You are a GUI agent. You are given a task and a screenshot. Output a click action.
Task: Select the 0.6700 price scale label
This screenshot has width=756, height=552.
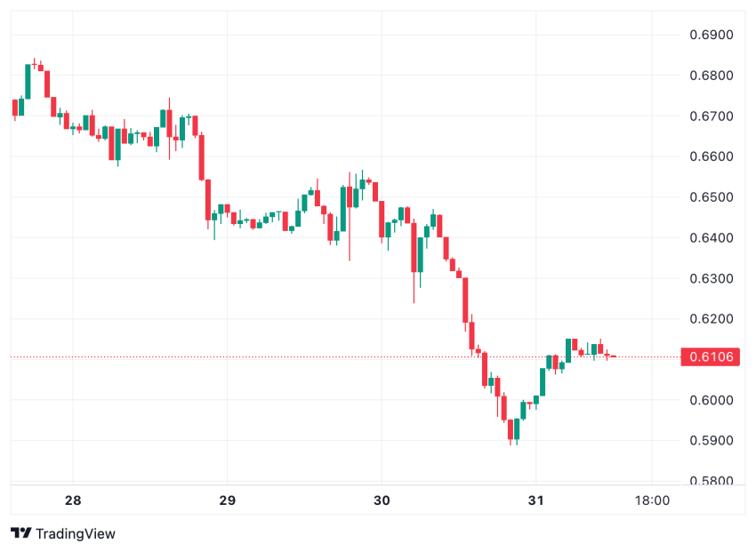pos(712,116)
